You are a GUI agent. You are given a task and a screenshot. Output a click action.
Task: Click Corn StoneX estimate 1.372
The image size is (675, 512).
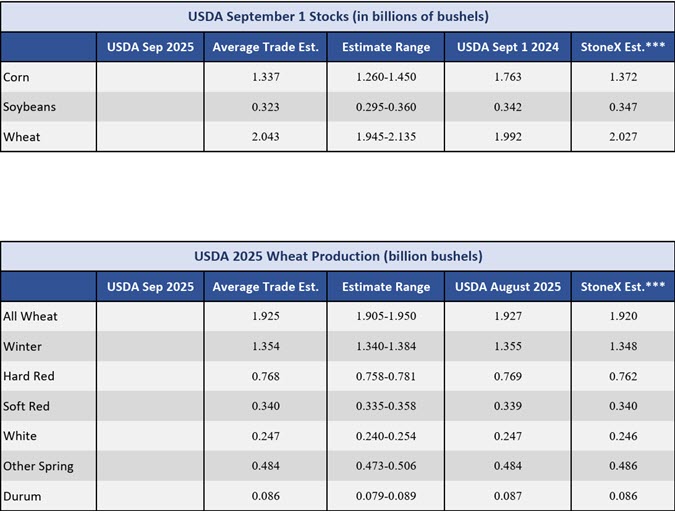pyautogui.click(x=623, y=77)
